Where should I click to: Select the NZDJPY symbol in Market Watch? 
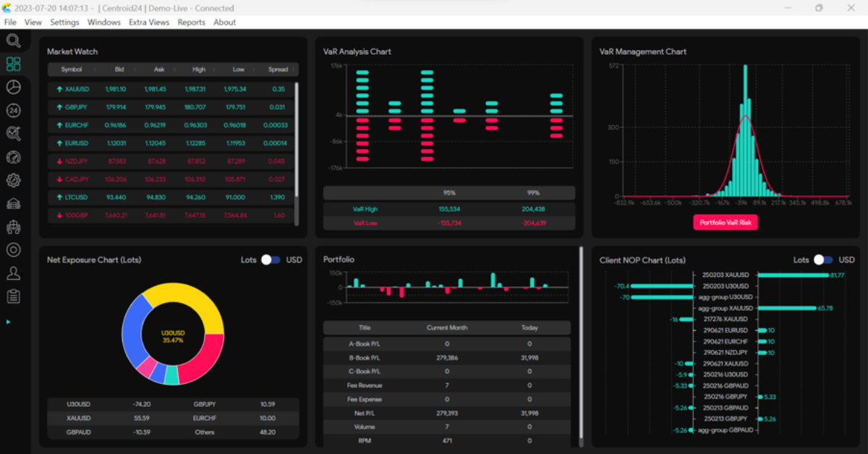tap(77, 161)
